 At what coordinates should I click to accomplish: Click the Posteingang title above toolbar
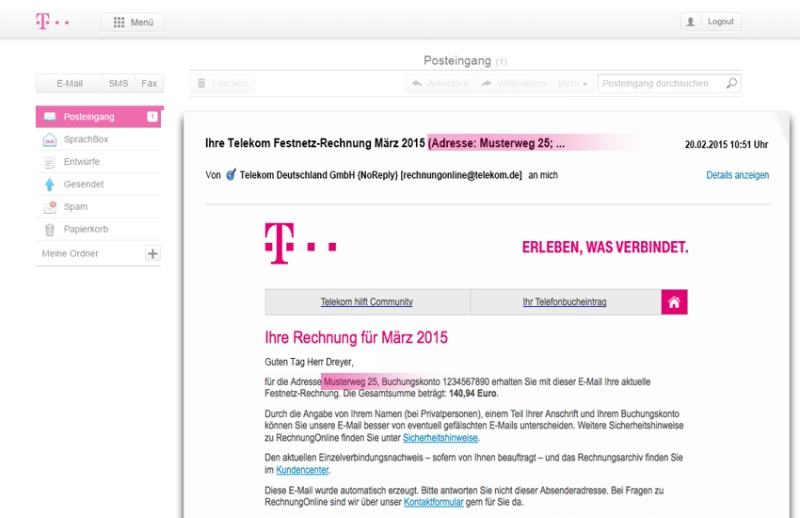457,61
